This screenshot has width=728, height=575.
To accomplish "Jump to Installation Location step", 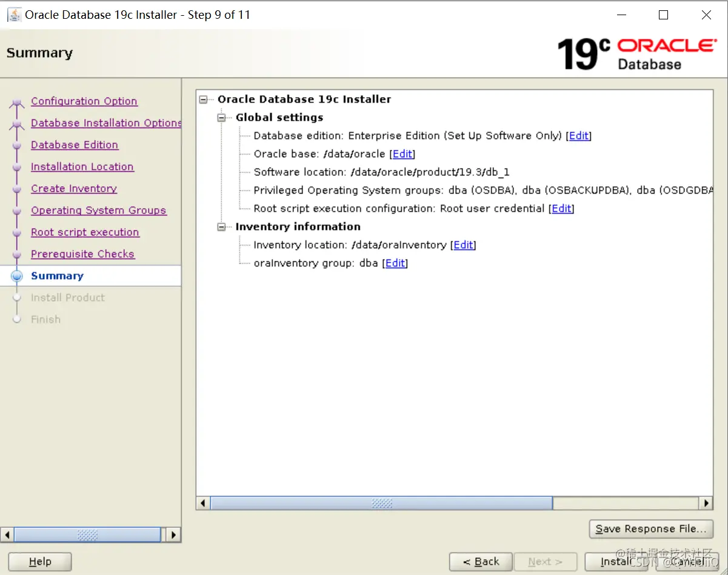I will click(82, 167).
